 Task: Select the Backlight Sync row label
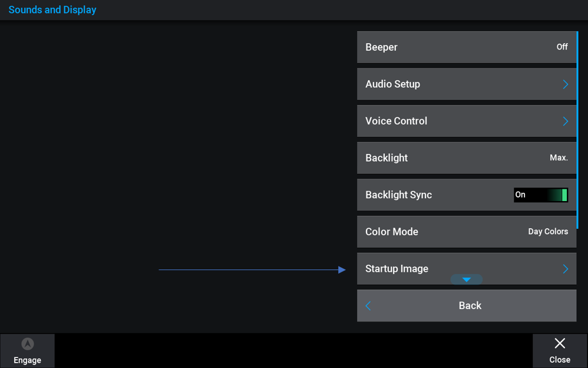pos(399,195)
